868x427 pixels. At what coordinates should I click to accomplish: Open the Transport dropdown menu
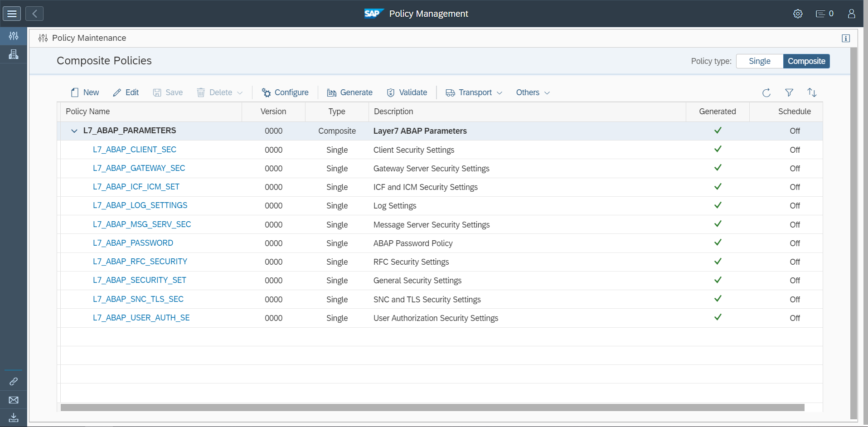[474, 92]
